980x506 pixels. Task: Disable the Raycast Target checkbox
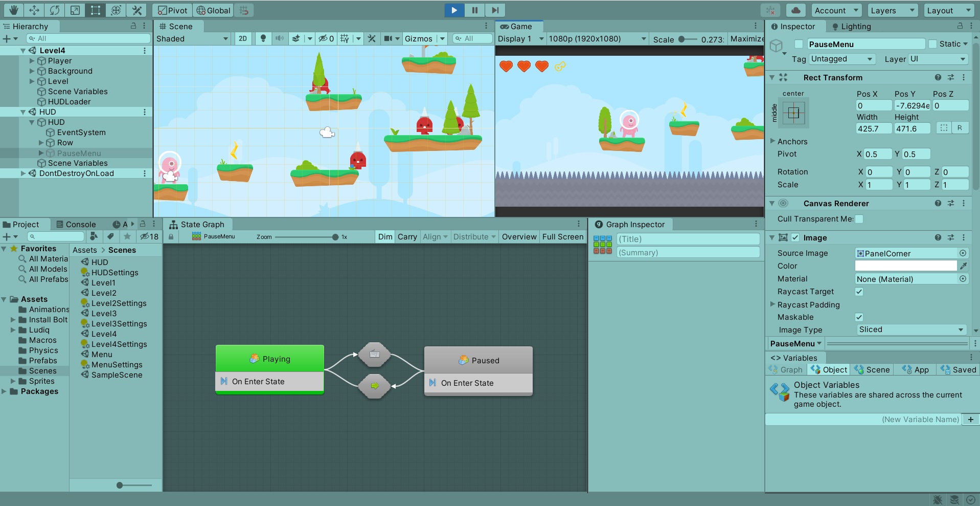point(859,292)
